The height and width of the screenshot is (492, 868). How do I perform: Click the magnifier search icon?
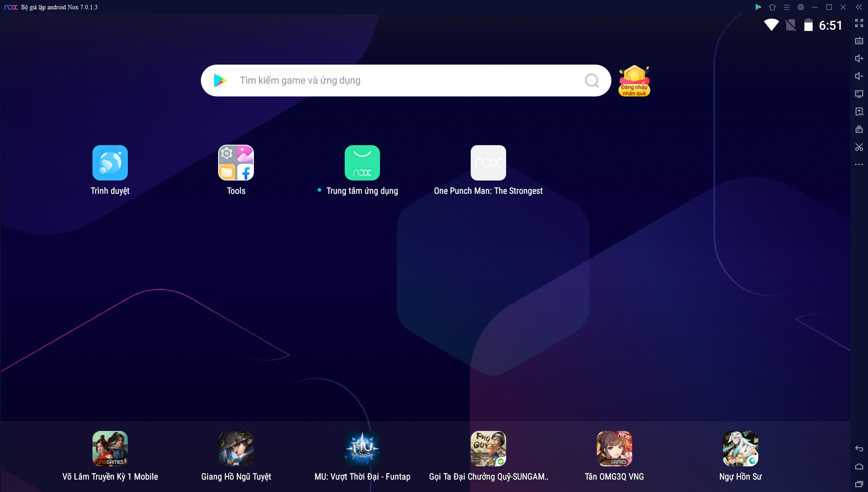[592, 81]
